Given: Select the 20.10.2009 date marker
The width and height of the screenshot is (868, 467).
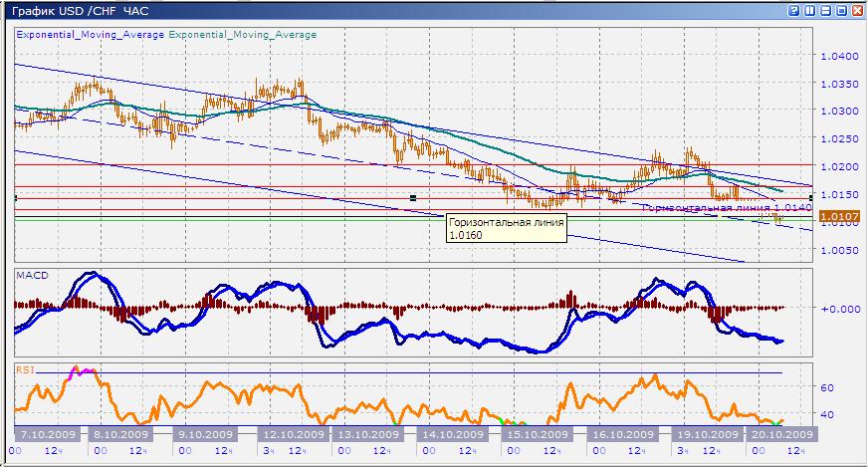Looking at the screenshot, I should point(780,435).
